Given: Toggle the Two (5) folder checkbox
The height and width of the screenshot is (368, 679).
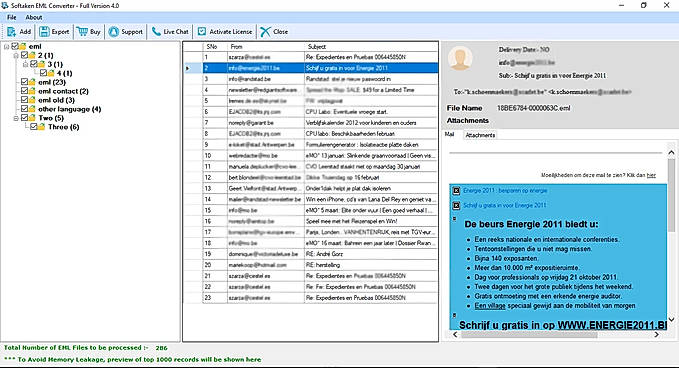Looking at the screenshot, I should pos(25,118).
